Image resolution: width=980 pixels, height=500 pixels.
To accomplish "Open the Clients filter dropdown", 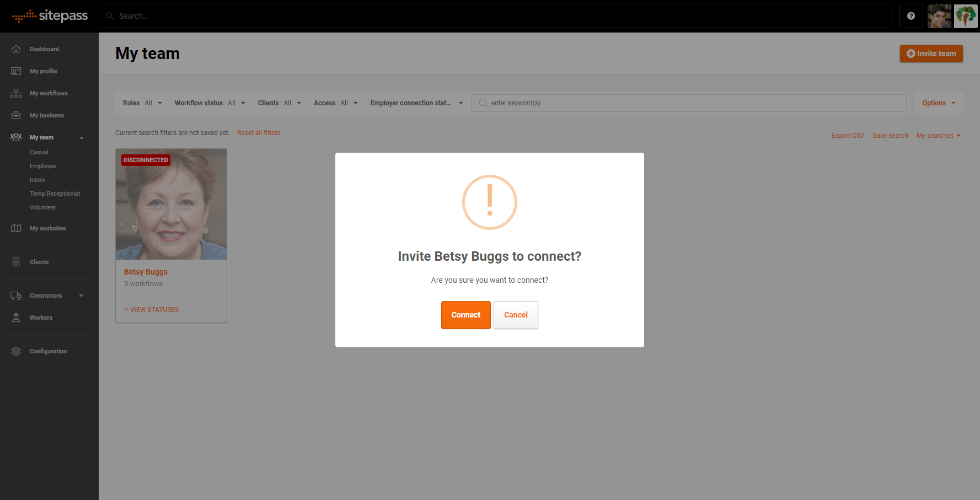I will 280,103.
